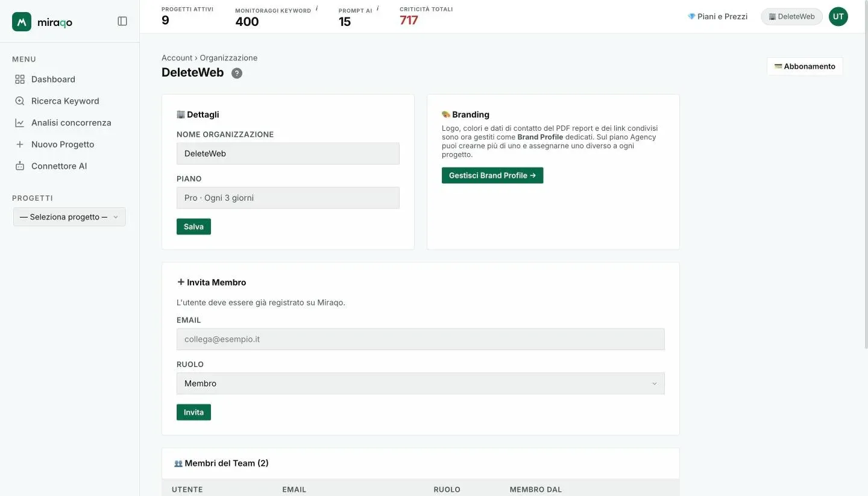Click the Organizzazione breadcrumb
This screenshot has width=868, height=496.
point(228,58)
